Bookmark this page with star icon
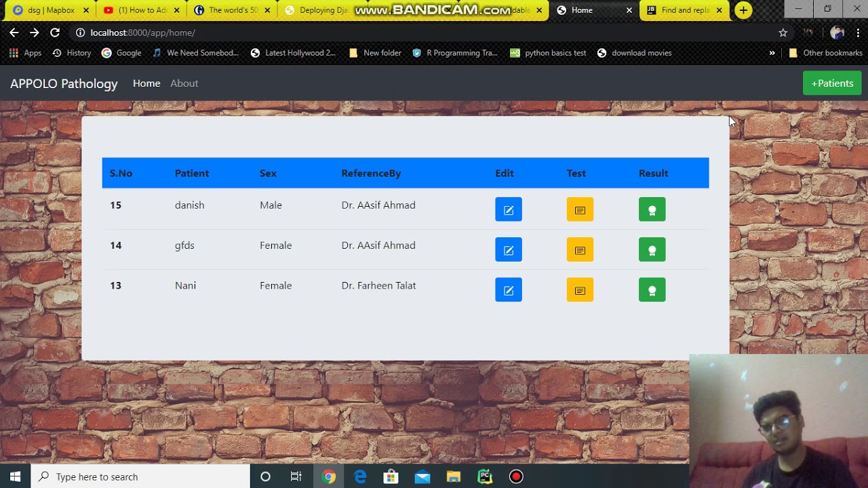The height and width of the screenshot is (488, 868). click(x=783, y=33)
